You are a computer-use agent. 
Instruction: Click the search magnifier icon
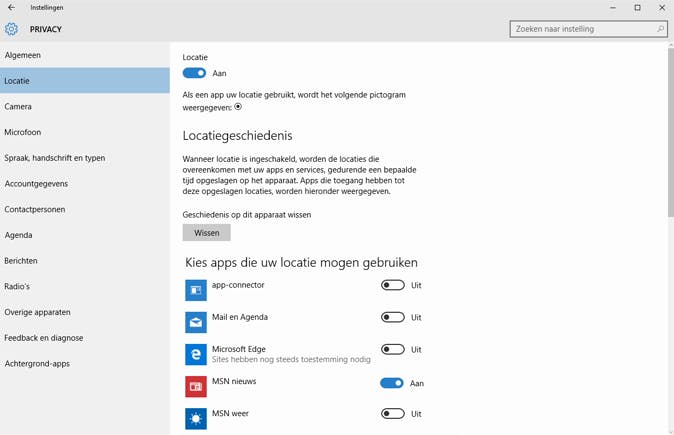pyautogui.click(x=661, y=29)
